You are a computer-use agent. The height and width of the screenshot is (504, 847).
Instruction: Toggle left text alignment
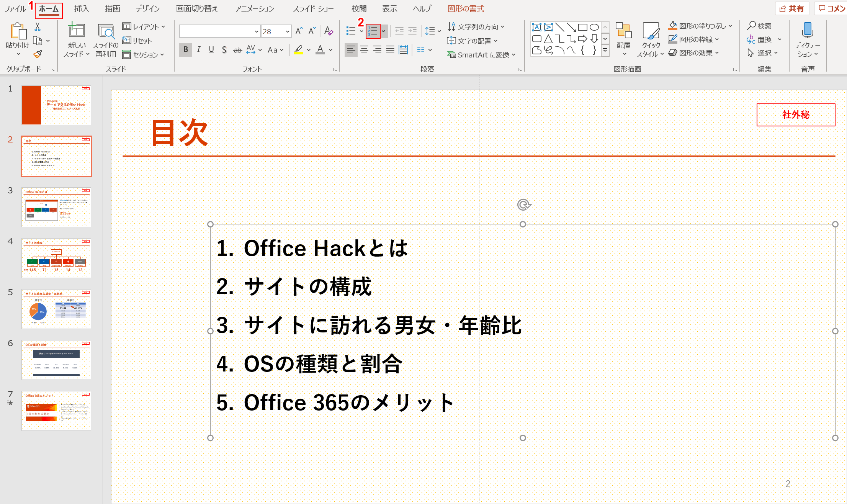point(351,50)
